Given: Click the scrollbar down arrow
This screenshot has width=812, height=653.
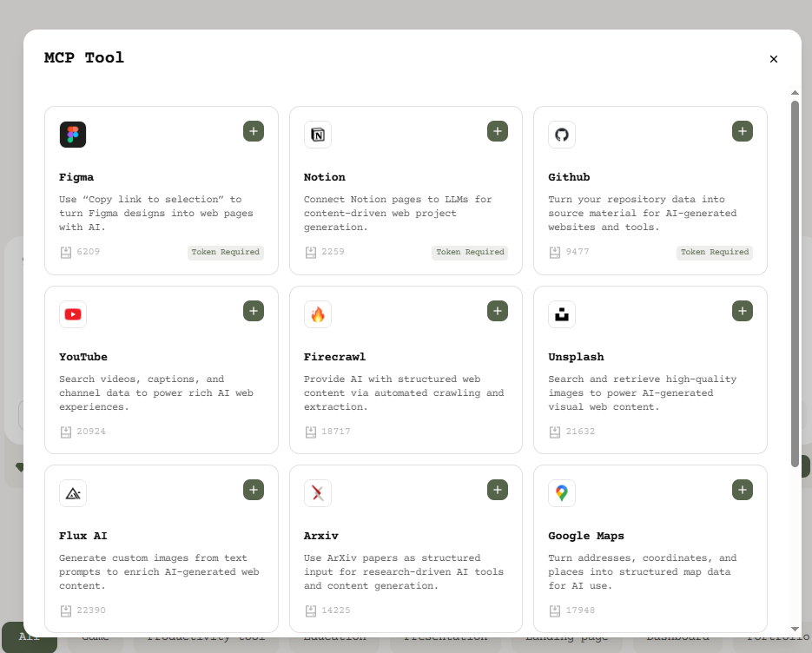Looking at the screenshot, I should pos(795,629).
